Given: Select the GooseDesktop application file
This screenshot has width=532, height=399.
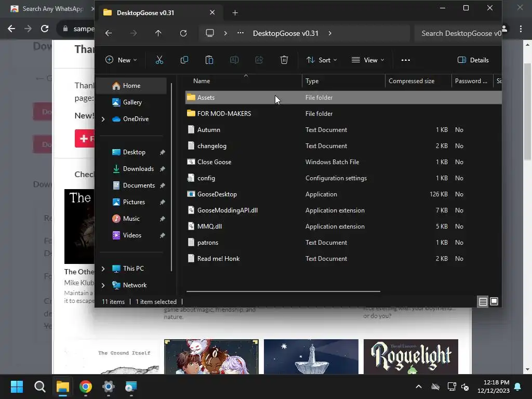Looking at the screenshot, I should click(x=343, y=194).
